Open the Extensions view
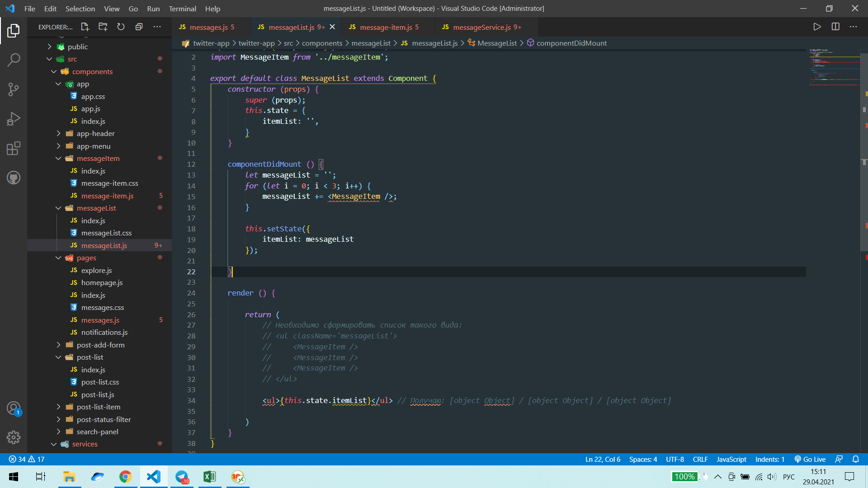 (x=14, y=148)
